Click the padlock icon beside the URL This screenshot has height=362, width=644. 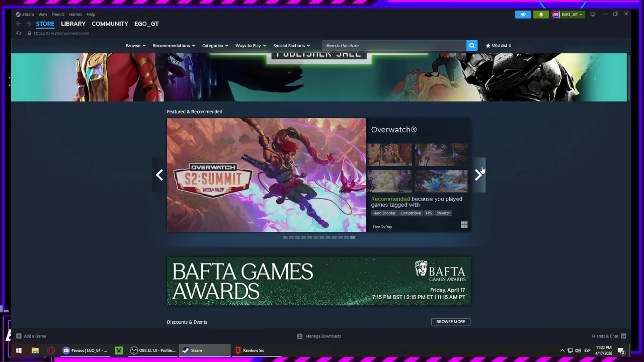[x=29, y=33]
